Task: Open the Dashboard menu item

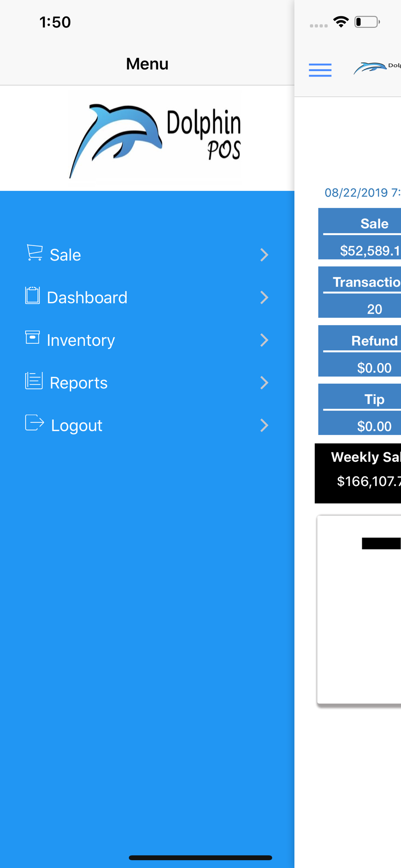Action: [x=147, y=297]
